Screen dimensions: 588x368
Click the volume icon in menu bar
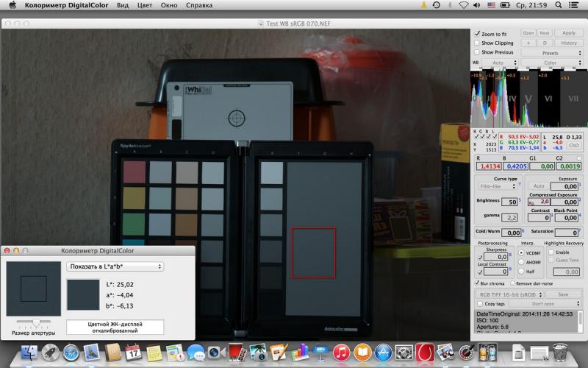pos(477,5)
